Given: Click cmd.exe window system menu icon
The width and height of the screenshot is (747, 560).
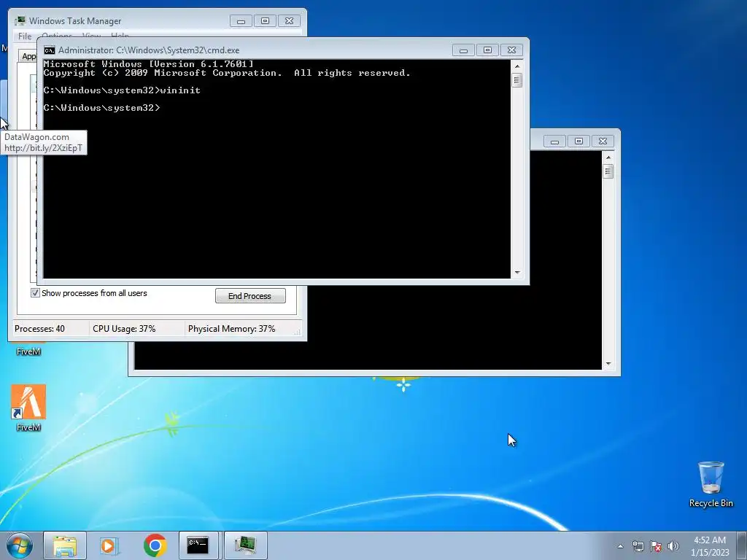Looking at the screenshot, I should click(49, 50).
